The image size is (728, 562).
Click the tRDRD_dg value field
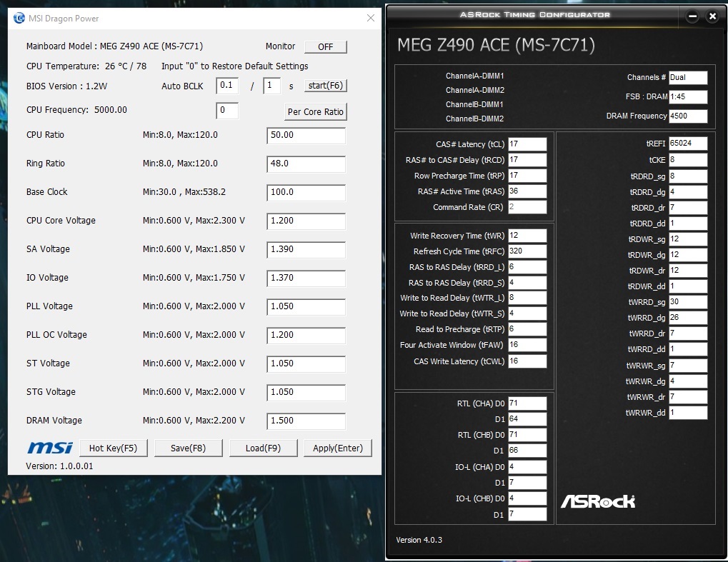tap(688, 192)
